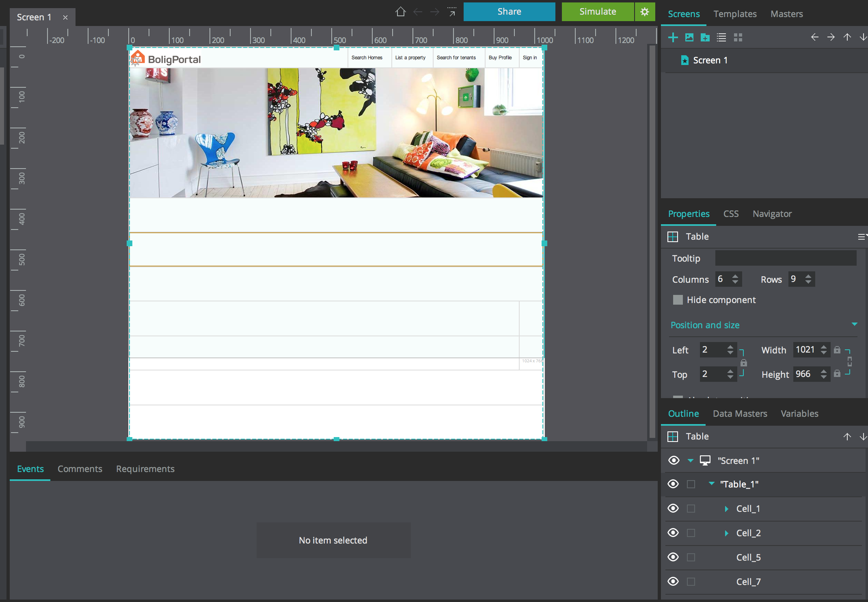868x602 pixels.
Task: Click the add new folder icon
Action: (705, 37)
